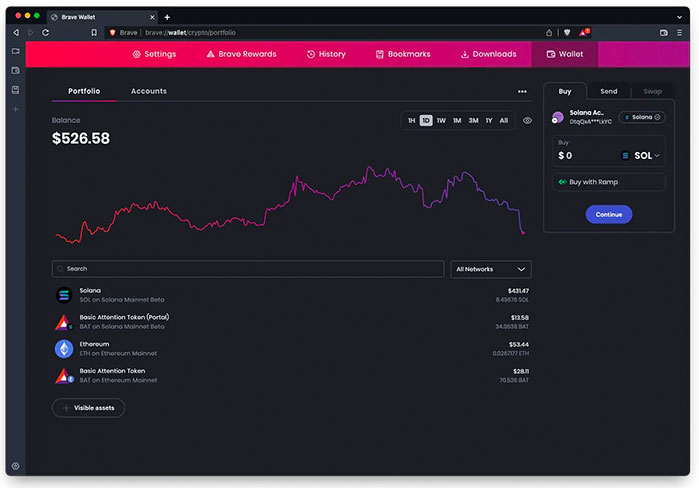The width and height of the screenshot is (699, 488).
Task: Select the Wallet nav item
Action: click(565, 54)
